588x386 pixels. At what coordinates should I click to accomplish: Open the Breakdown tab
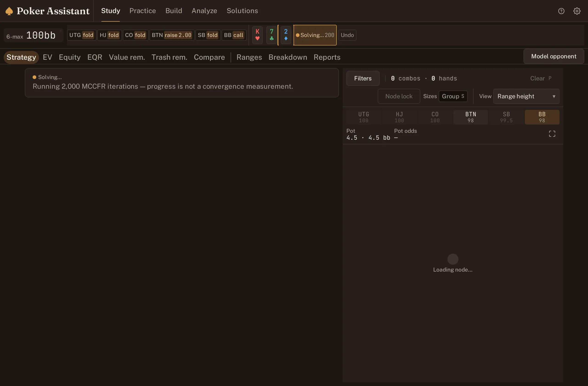(288, 57)
